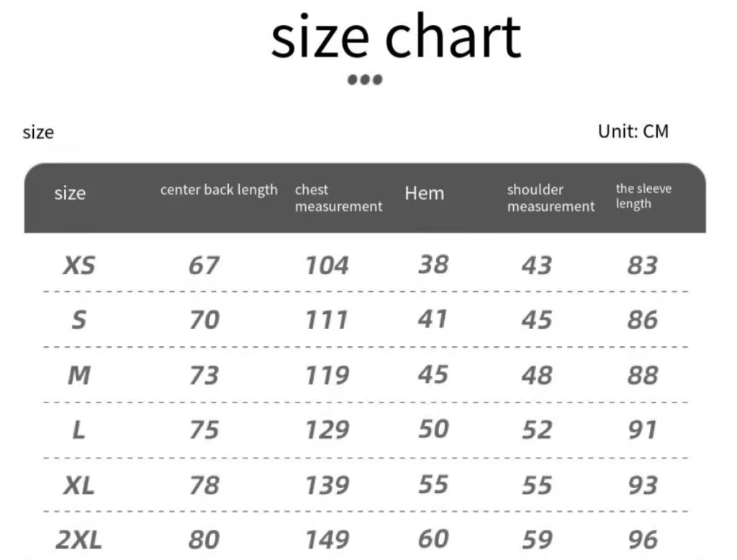This screenshot has width=737, height=560.
Task: Click the "Hem" column header
Action: point(424,193)
